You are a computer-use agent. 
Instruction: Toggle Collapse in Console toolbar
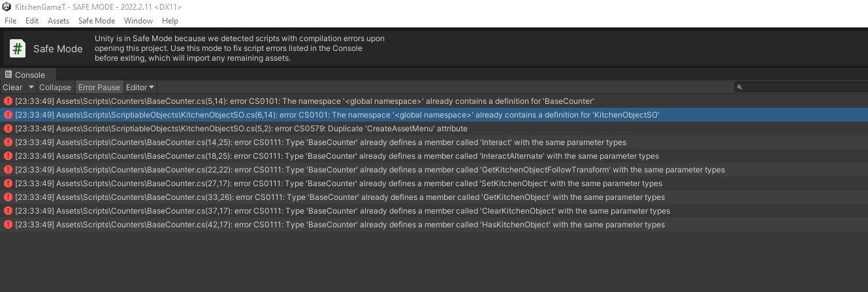point(55,88)
